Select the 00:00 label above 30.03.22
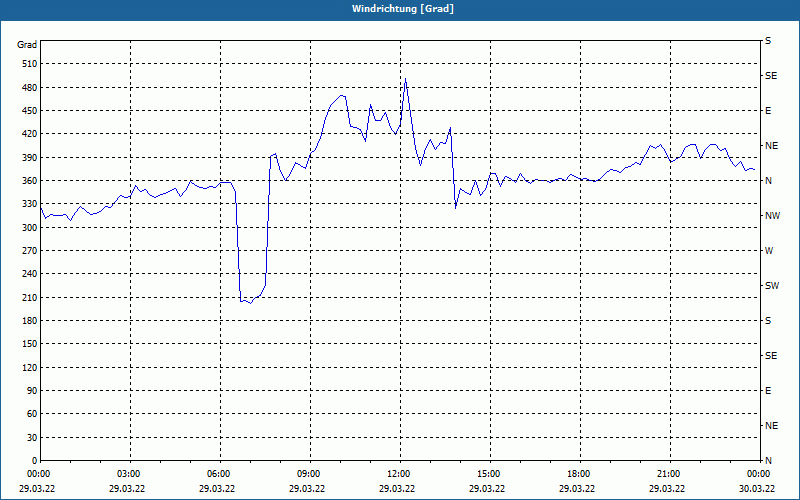 (x=760, y=474)
